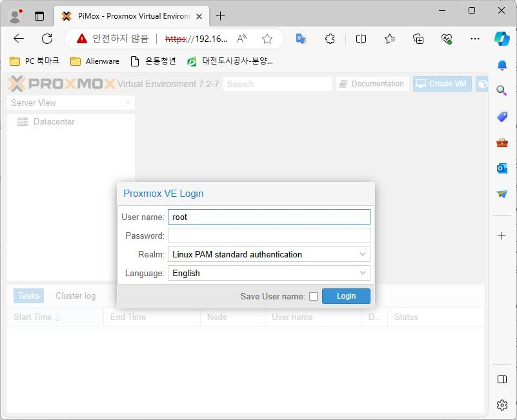517x420 pixels.
Task: Click the sidebar search magnifier icon
Action: tap(502, 90)
